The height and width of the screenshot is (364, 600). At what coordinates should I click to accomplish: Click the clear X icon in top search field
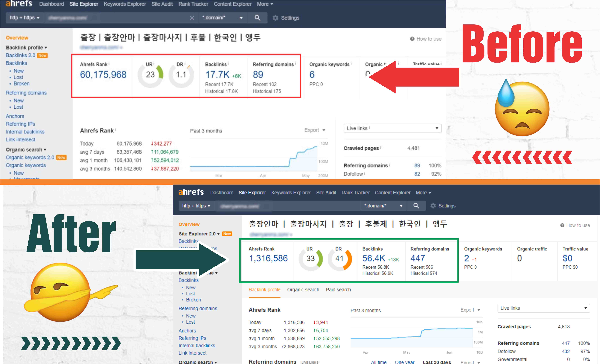[x=192, y=18]
